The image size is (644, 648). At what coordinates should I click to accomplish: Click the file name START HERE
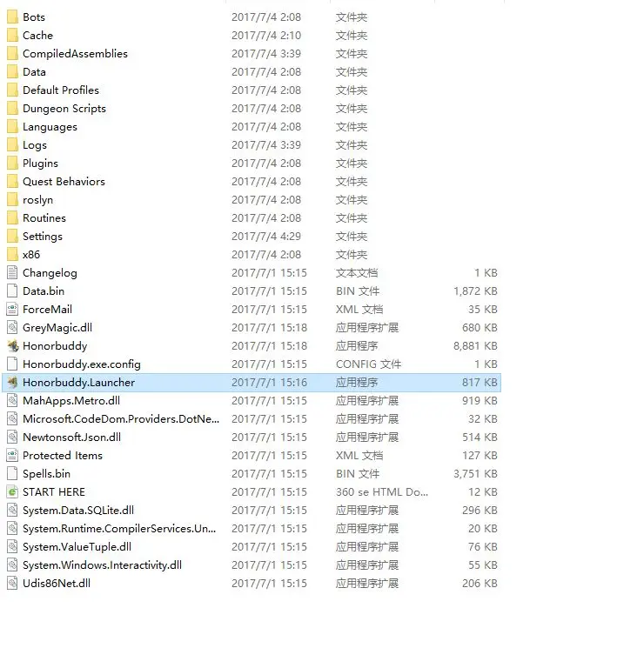pos(54,491)
